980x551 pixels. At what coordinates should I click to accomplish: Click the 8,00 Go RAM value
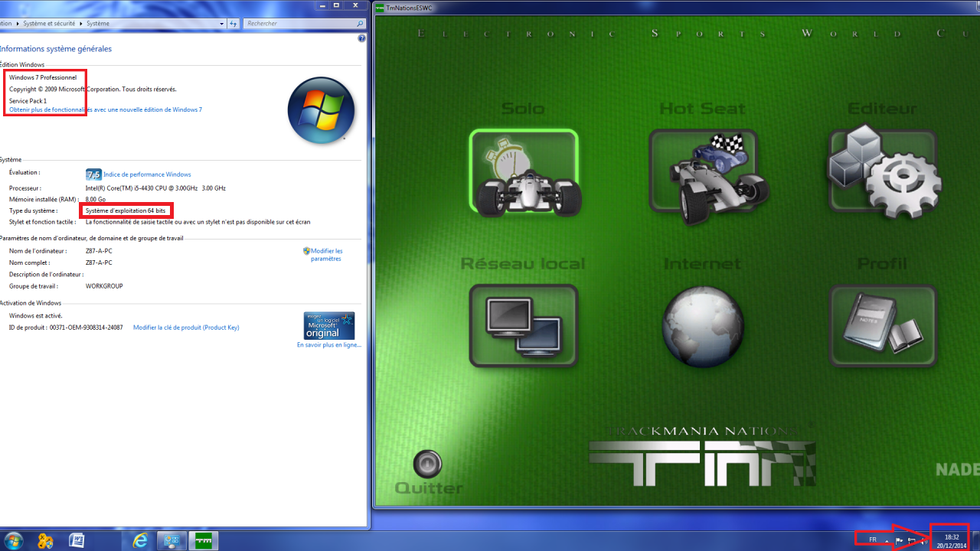[96, 199]
